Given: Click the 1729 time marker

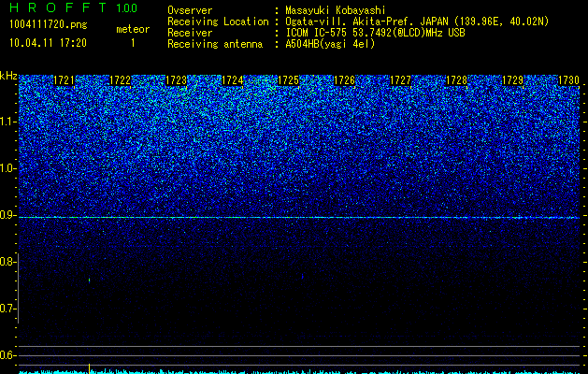Looking at the screenshot, I should pyautogui.click(x=512, y=80).
